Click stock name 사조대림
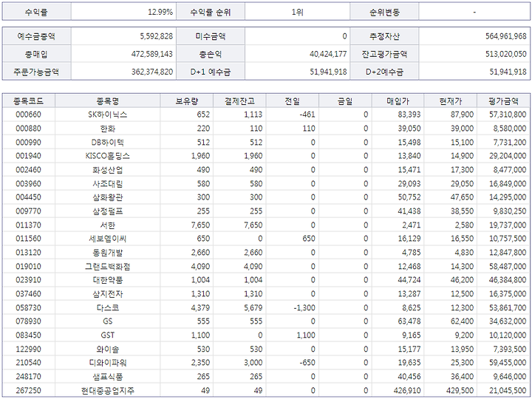 click(x=108, y=183)
